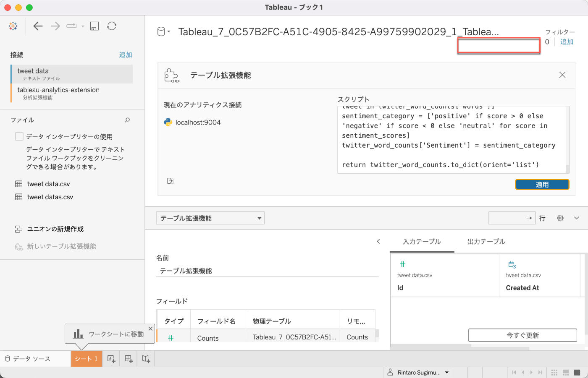Show sheet sorter grid view icon
Image resolution: width=588 pixels, height=378 pixels.
(554, 373)
